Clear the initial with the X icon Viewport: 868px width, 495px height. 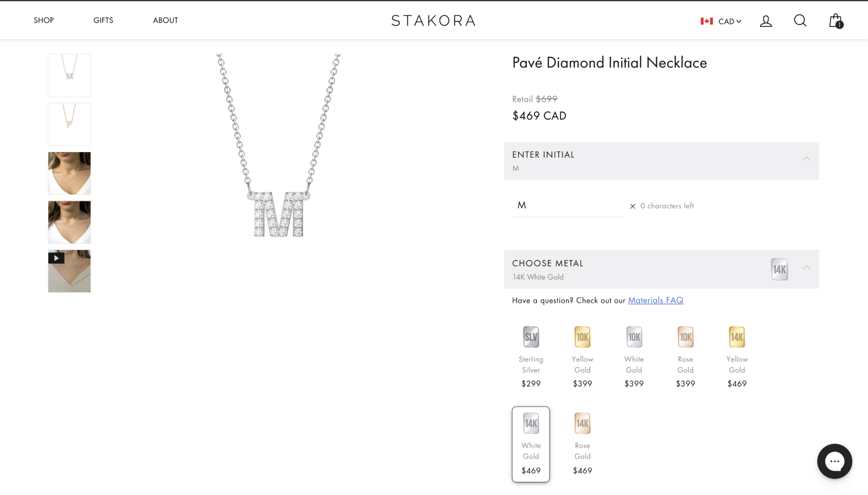click(x=632, y=206)
